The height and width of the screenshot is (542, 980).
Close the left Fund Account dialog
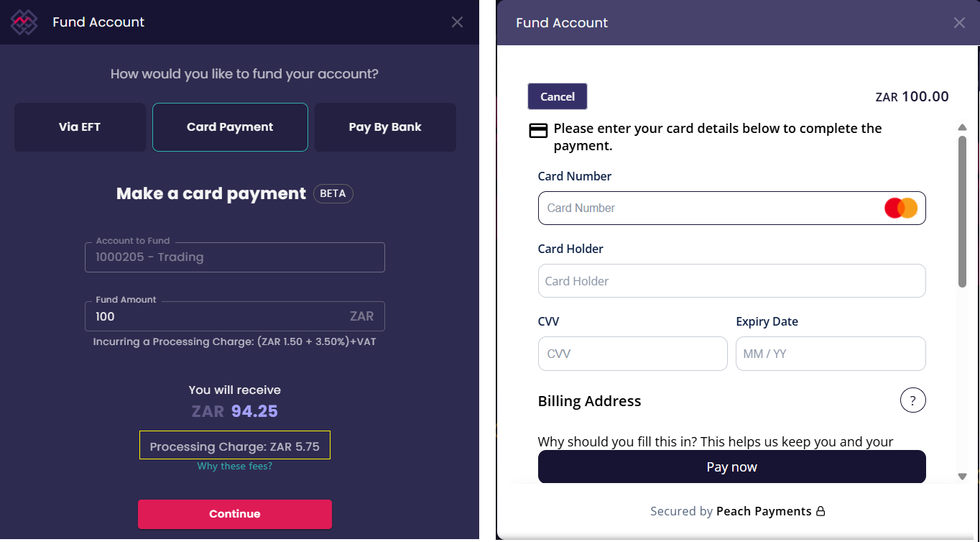[x=457, y=22]
